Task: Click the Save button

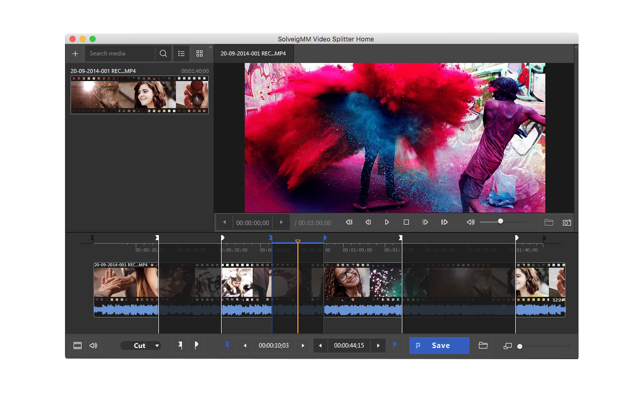Action: [439, 346]
